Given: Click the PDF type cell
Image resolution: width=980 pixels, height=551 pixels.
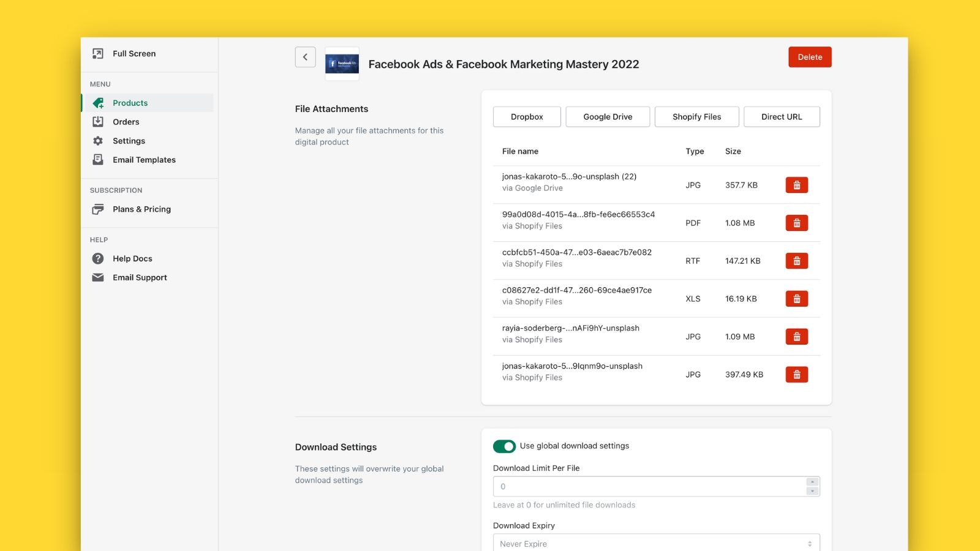Looking at the screenshot, I should (693, 223).
